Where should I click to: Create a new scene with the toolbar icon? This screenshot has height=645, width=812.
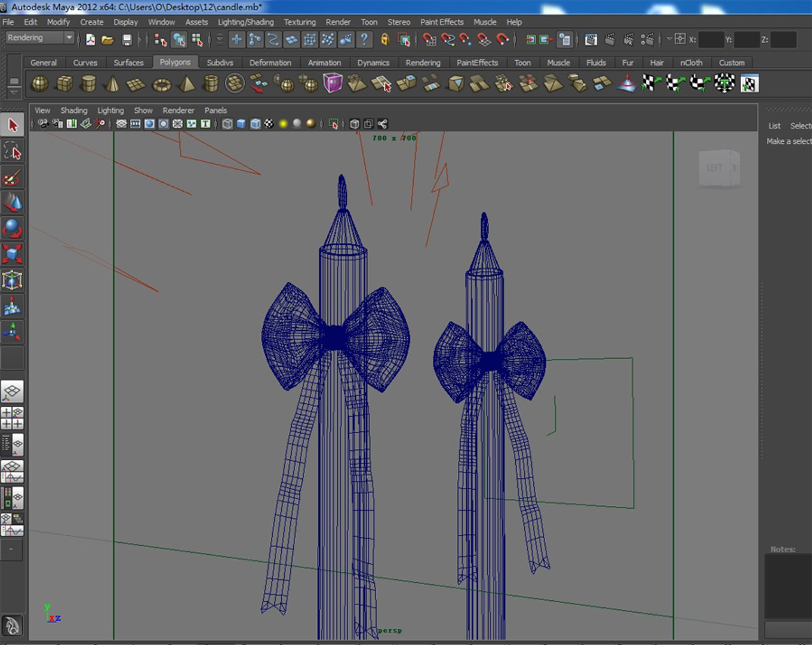coord(90,40)
